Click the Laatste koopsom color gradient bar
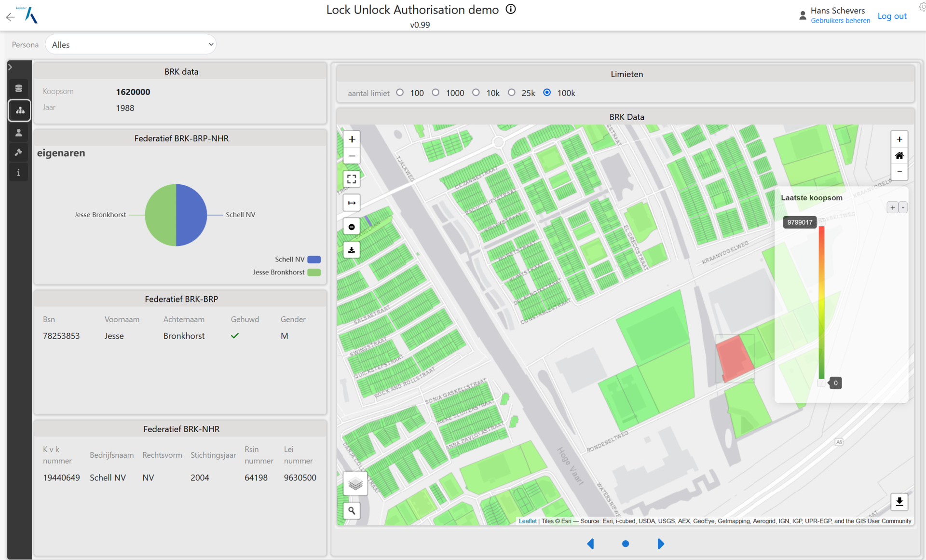926x560 pixels. pos(821,303)
